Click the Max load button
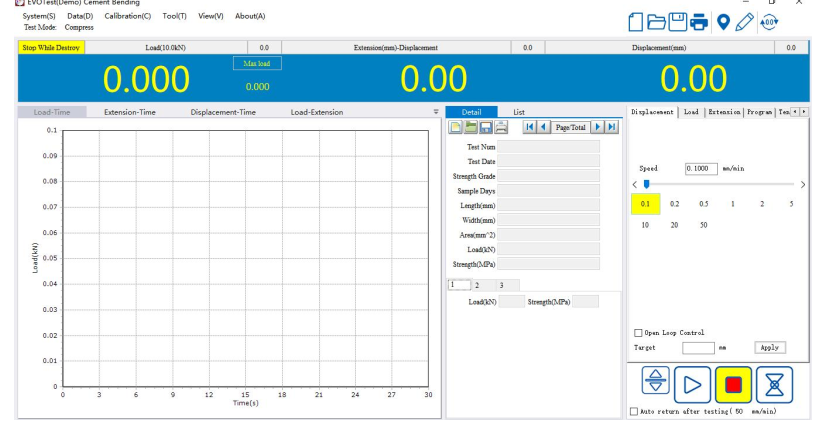Viewport: 832px width, 436px height. tap(257, 63)
